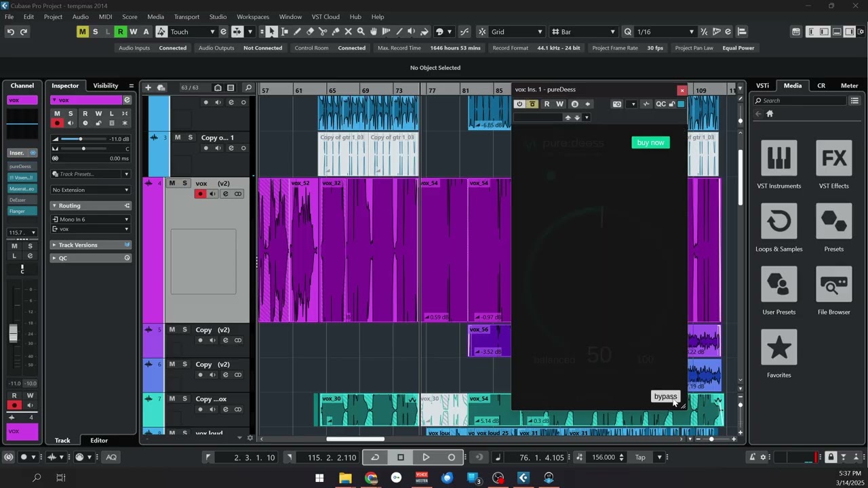
Task: Click the Play button in transport bar
Action: click(426, 457)
